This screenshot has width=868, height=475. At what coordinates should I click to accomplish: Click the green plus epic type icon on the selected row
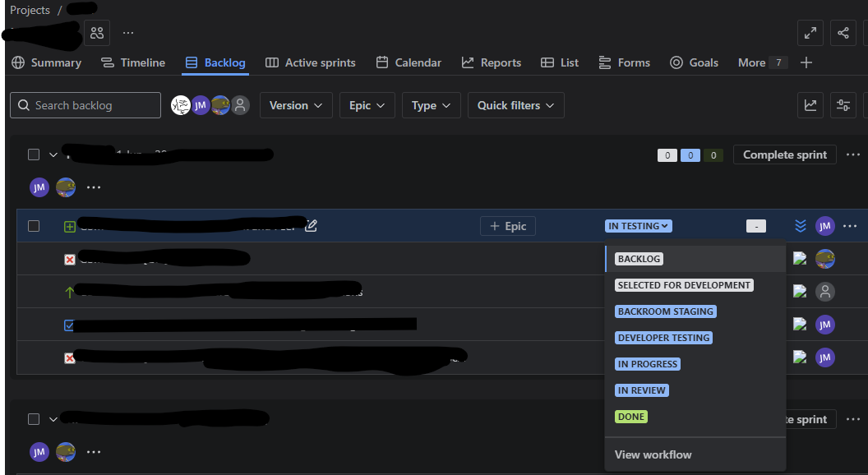tap(69, 226)
